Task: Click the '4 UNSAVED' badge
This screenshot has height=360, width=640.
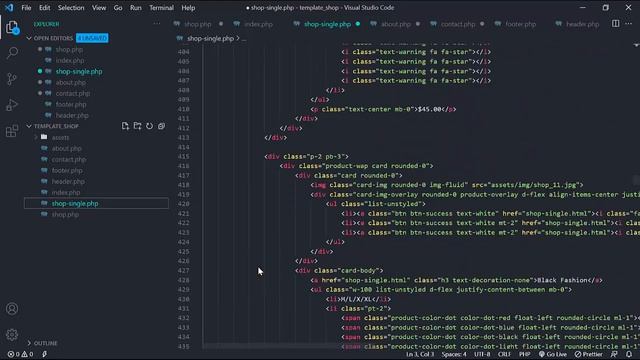Action: [x=92, y=38]
